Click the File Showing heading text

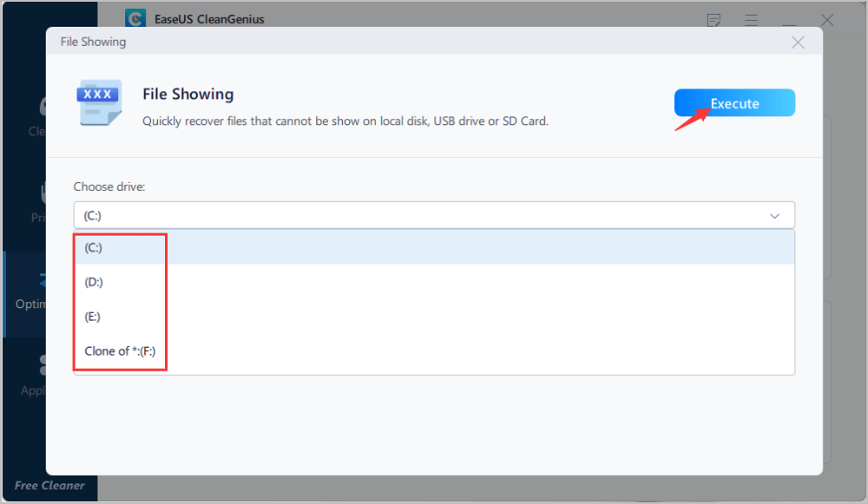coord(187,94)
